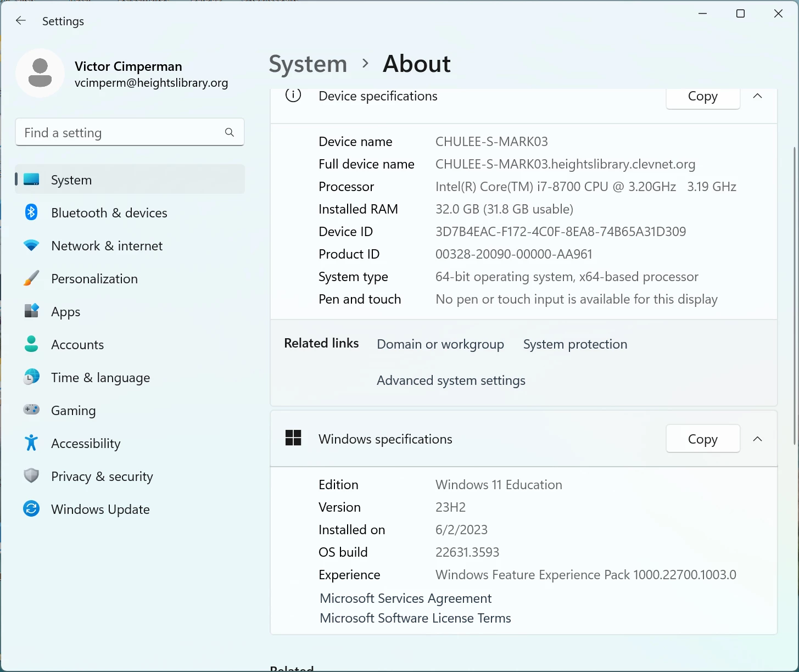
Task: Click the account name Victor Cimperman
Action: coord(128,66)
